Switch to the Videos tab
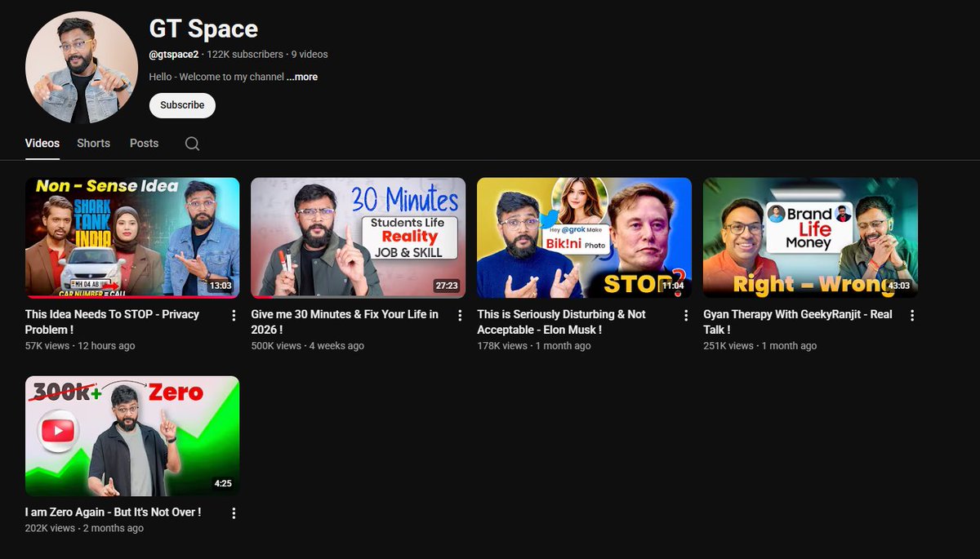 (x=42, y=143)
